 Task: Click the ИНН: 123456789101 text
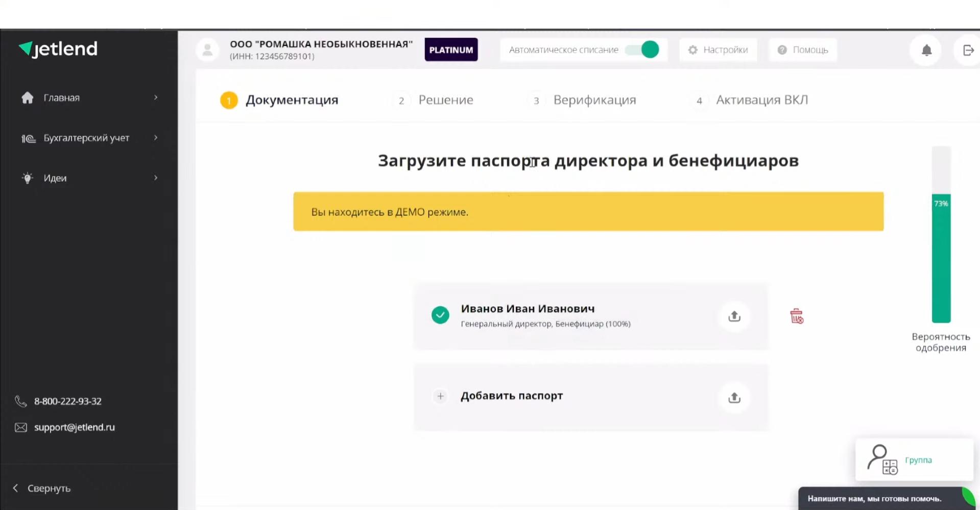coord(272,56)
